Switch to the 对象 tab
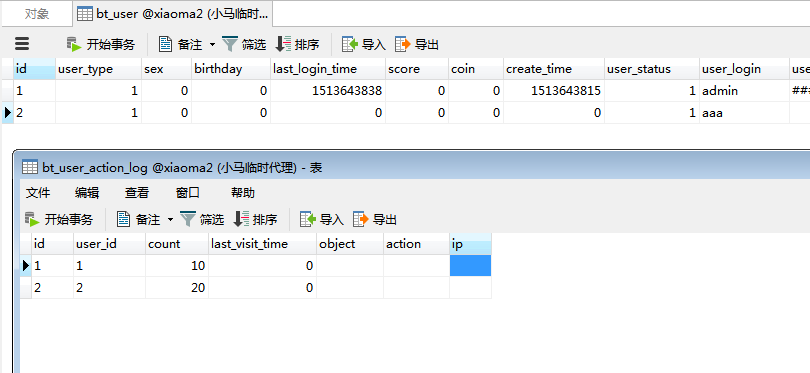The image size is (810, 373). click(37, 14)
